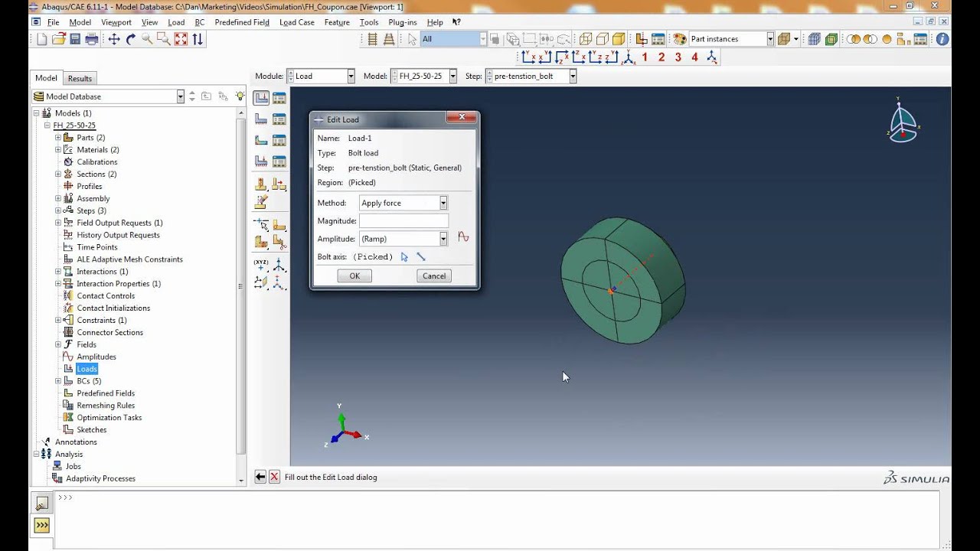Click the Create Datum Point tool
This screenshot has width=980, height=551.
tap(261, 266)
